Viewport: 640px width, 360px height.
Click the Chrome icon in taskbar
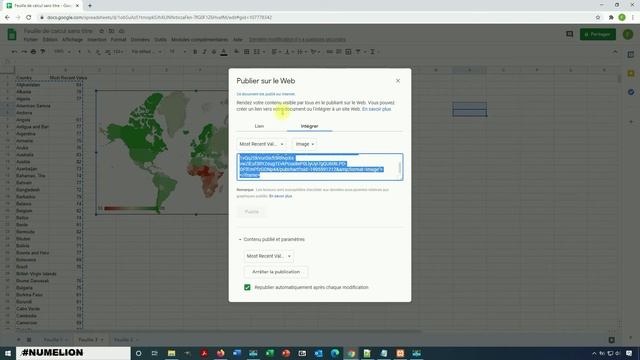coord(351,353)
